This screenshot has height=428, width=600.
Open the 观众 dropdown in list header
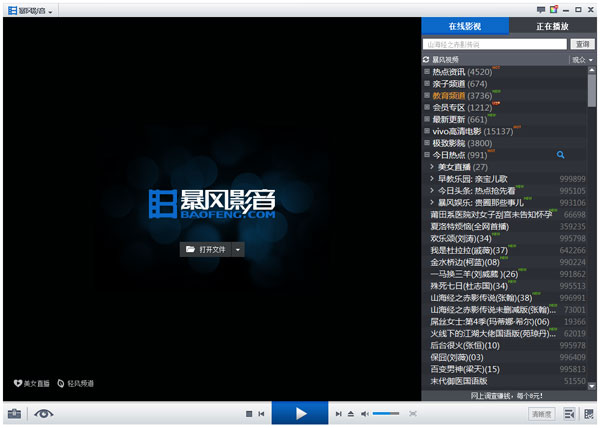point(582,60)
